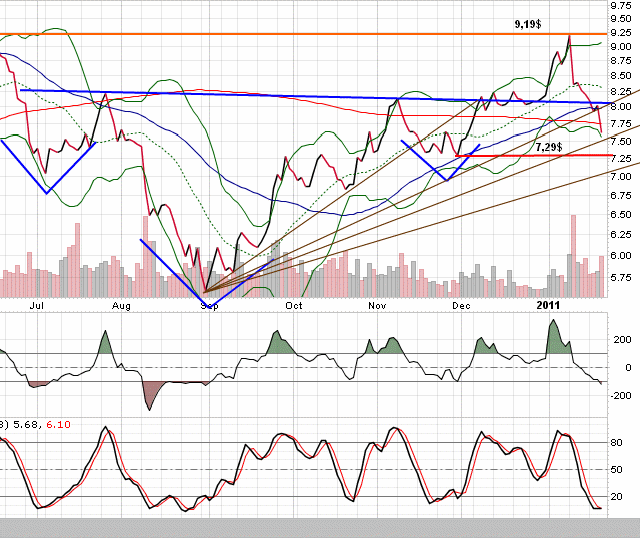Screen dimensions: 640x539
Task: Click the 7,29$ support price label
Action: 548,147
